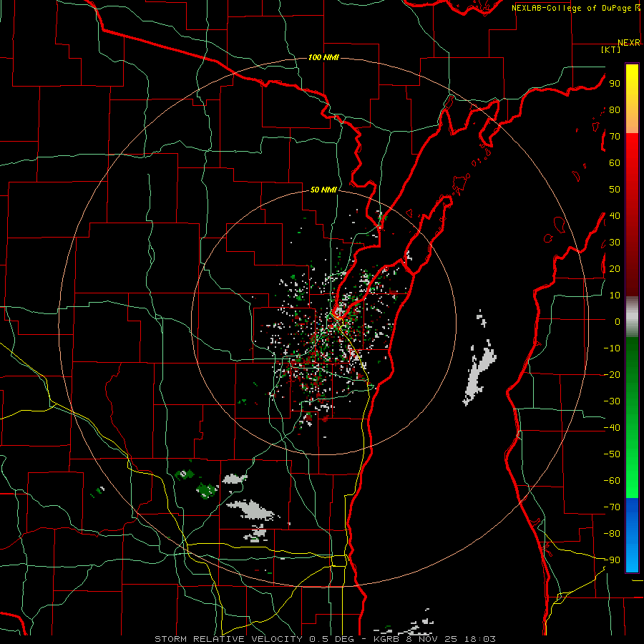
Task: Click the 0 value on the velocity scale
Action: (618, 321)
